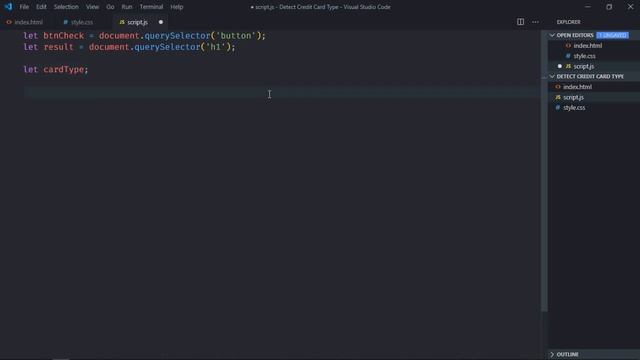Image resolution: width=640 pixels, height=360 pixels.
Task: Open index.html in project folder list
Action: click(577, 87)
